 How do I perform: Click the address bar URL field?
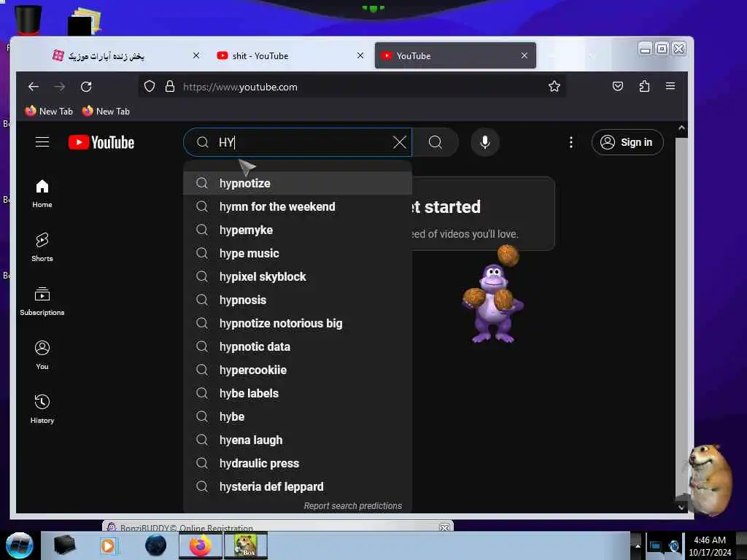(352, 87)
